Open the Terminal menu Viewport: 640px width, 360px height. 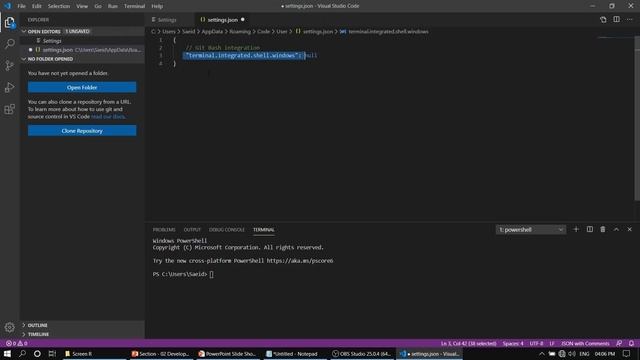[x=134, y=6]
